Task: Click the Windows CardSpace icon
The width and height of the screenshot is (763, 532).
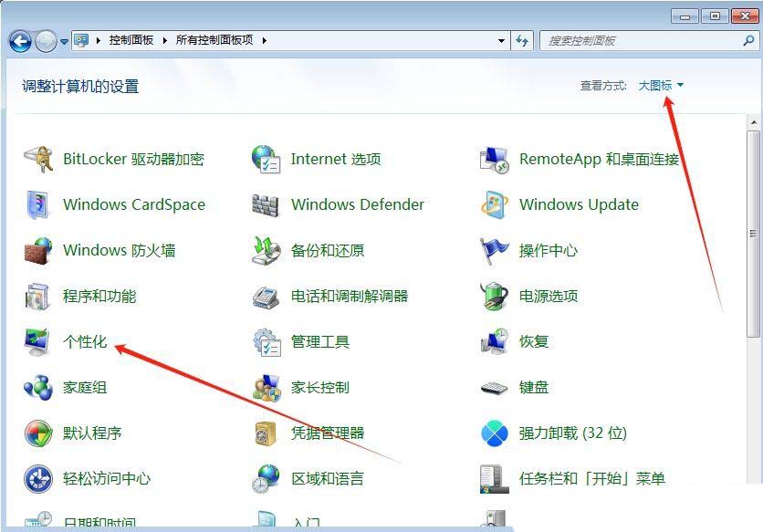Action: 38,205
